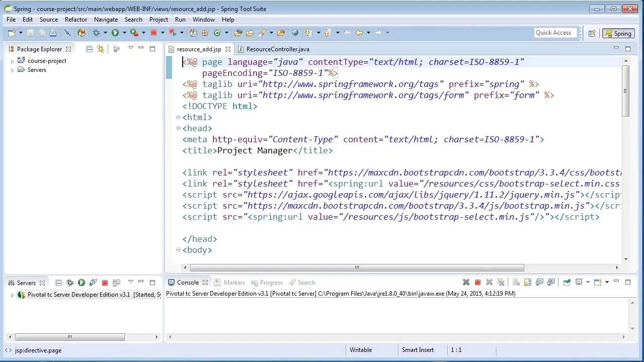The image size is (644, 362).
Task: Go back with yellow left arrow
Action: coord(359,33)
